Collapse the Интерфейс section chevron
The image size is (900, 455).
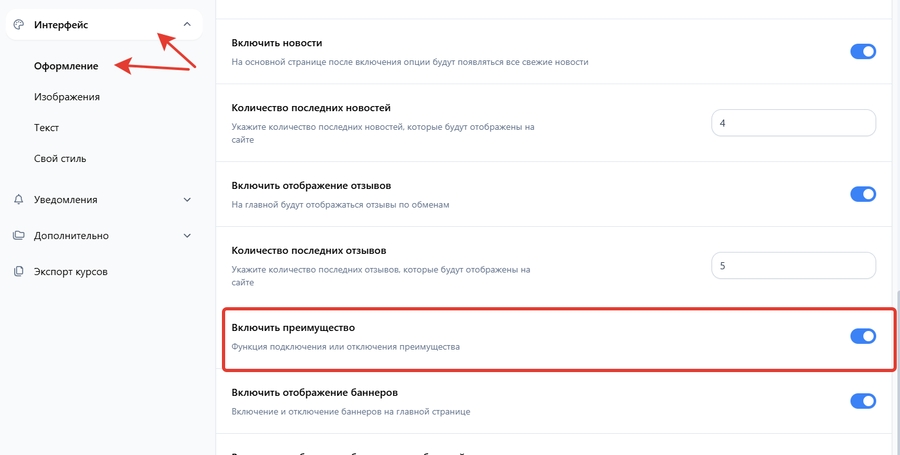(x=187, y=25)
